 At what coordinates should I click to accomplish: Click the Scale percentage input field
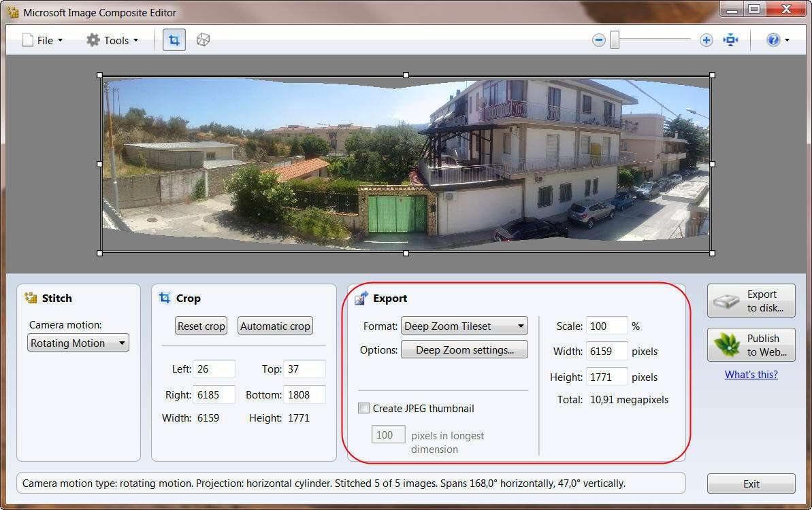pos(607,326)
